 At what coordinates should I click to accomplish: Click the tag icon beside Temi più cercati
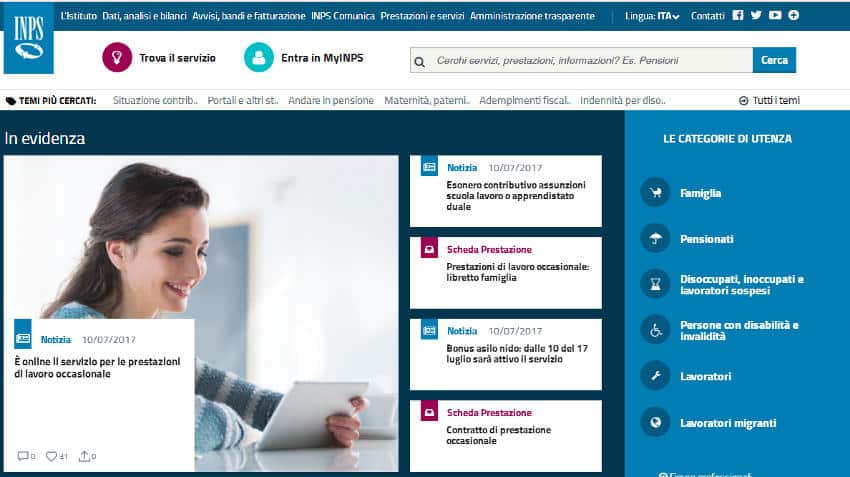[x=11, y=101]
